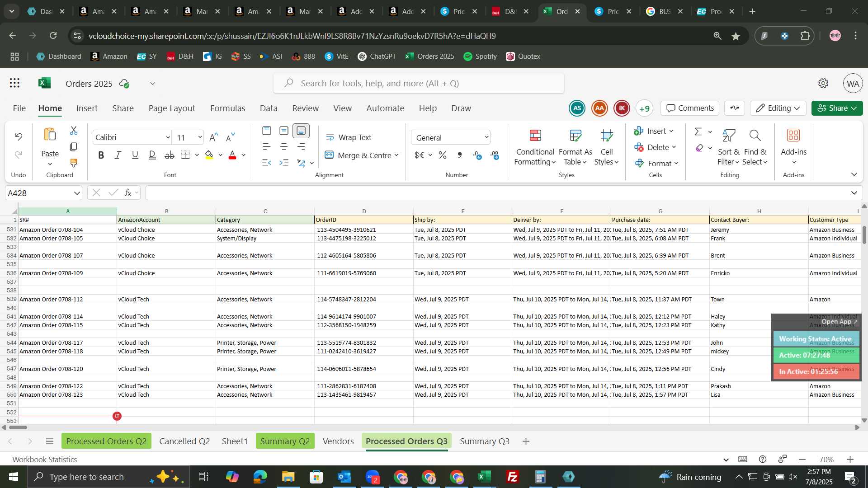The image size is (868, 488).
Task: Click the Clear eraser icon
Action: pos(699,148)
